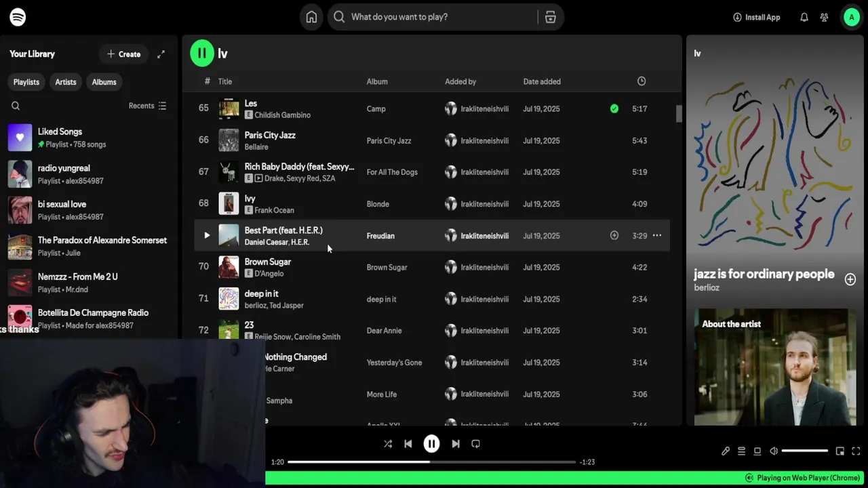Expand Your Library to full view

click(161, 54)
